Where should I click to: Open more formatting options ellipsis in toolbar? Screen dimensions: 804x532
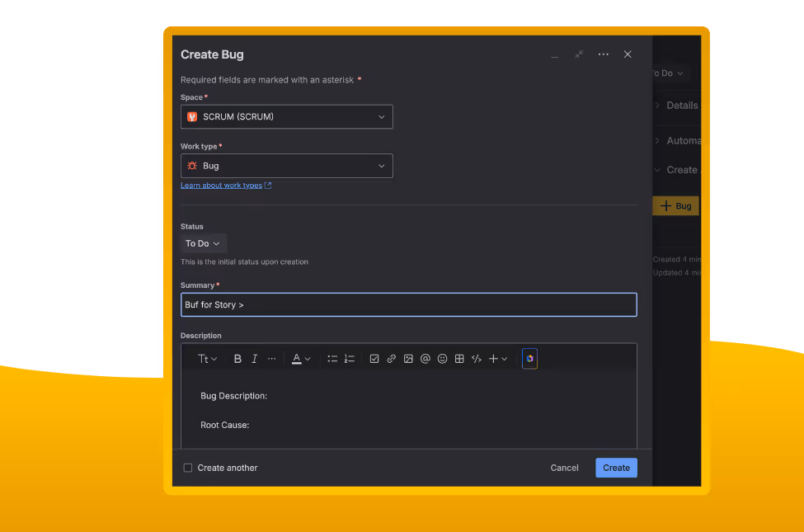[x=272, y=359]
